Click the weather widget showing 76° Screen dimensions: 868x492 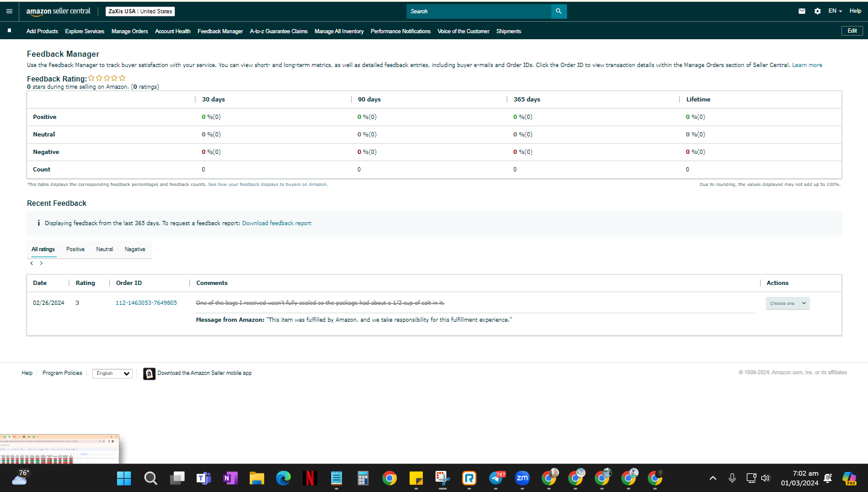[20, 478]
